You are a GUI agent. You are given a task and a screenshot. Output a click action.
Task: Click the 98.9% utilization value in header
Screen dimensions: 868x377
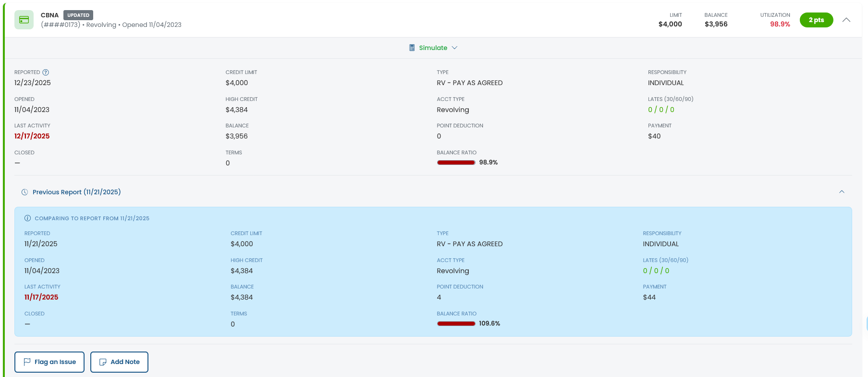click(780, 24)
